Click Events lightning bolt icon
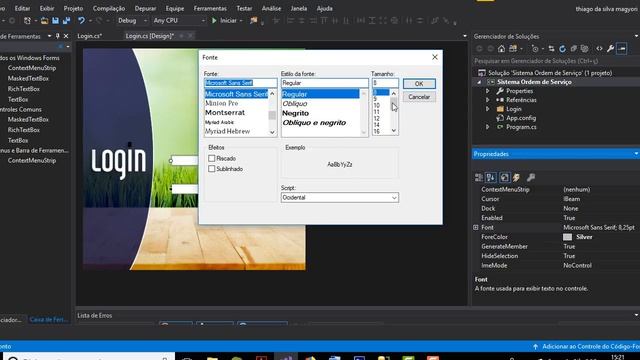640x360 pixels. (x=516, y=178)
